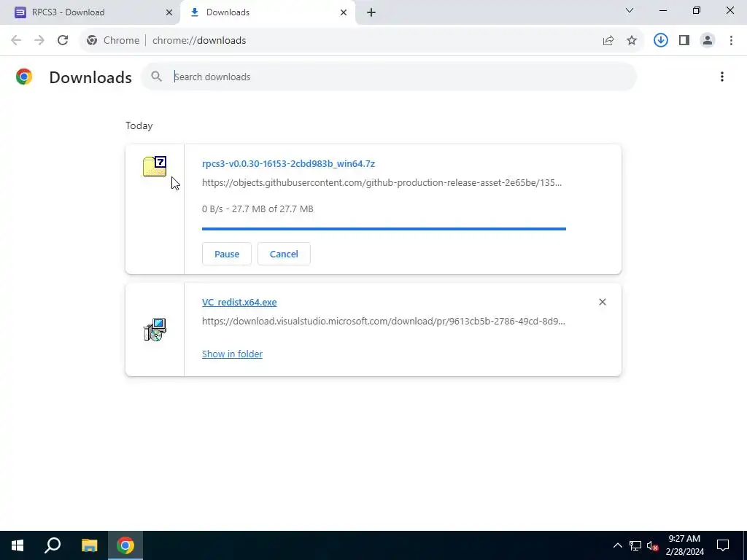Remove VC_redist.x64.exe from the list

tap(602, 302)
